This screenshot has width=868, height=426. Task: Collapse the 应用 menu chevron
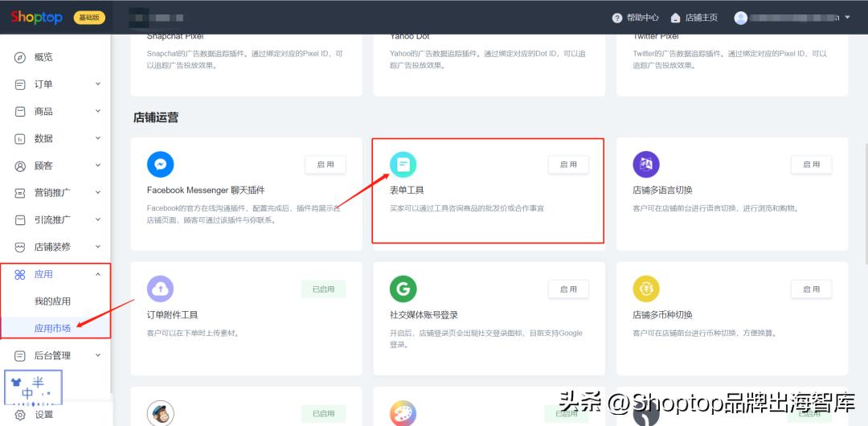click(98, 274)
